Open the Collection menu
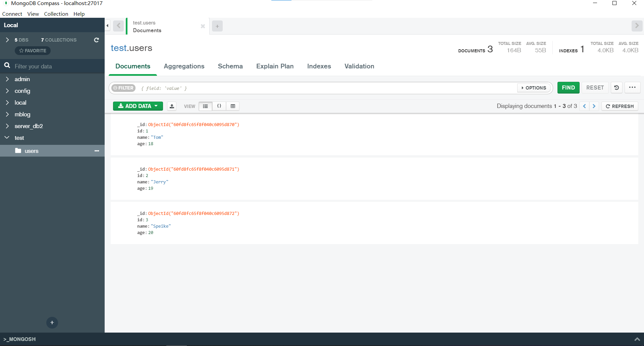 click(56, 14)
